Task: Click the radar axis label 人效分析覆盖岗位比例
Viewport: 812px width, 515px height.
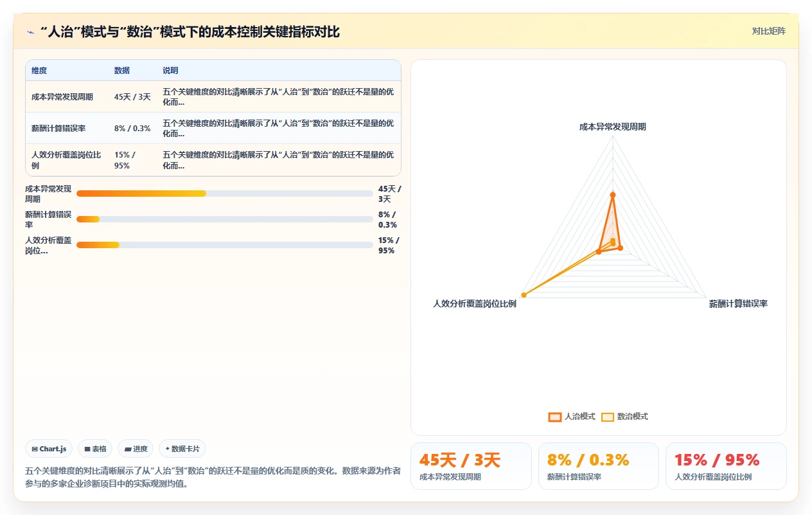Action: pyautogui.click(x=474, y=303)
